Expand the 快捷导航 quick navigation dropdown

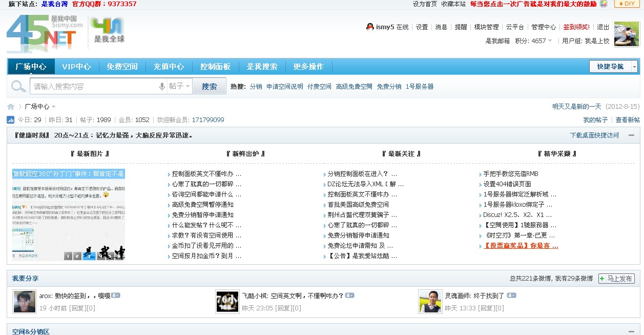pos(634,67)
